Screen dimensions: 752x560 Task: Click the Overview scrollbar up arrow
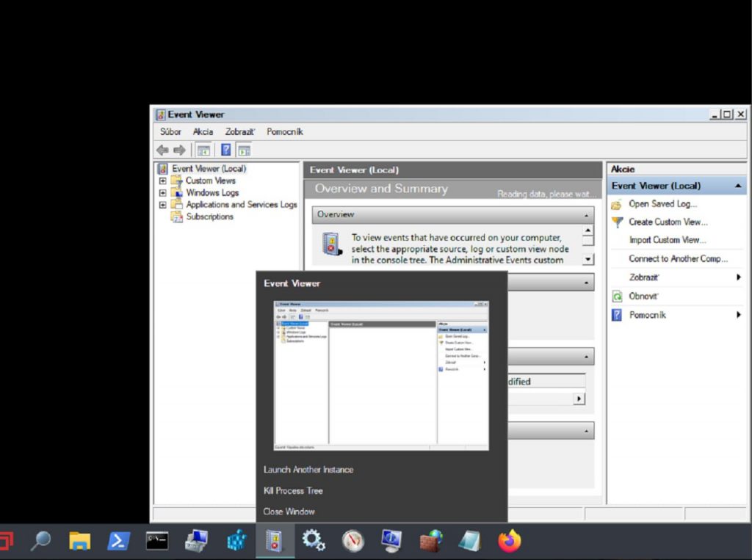pyautogui.click(x=588, y=230)
